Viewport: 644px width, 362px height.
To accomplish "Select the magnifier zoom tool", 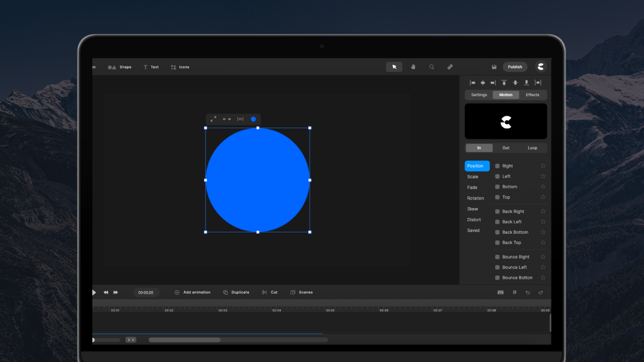I will [432, 67].
